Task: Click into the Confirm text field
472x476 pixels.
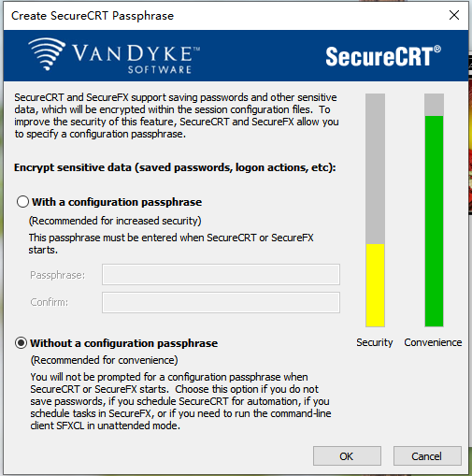Action: tap(221, 302)
